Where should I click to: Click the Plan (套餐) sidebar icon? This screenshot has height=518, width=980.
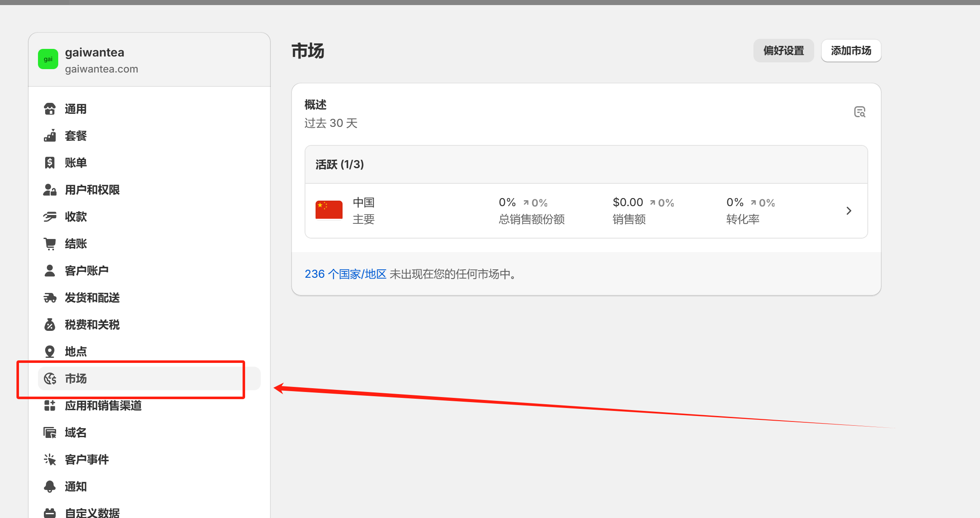point(50,136)
